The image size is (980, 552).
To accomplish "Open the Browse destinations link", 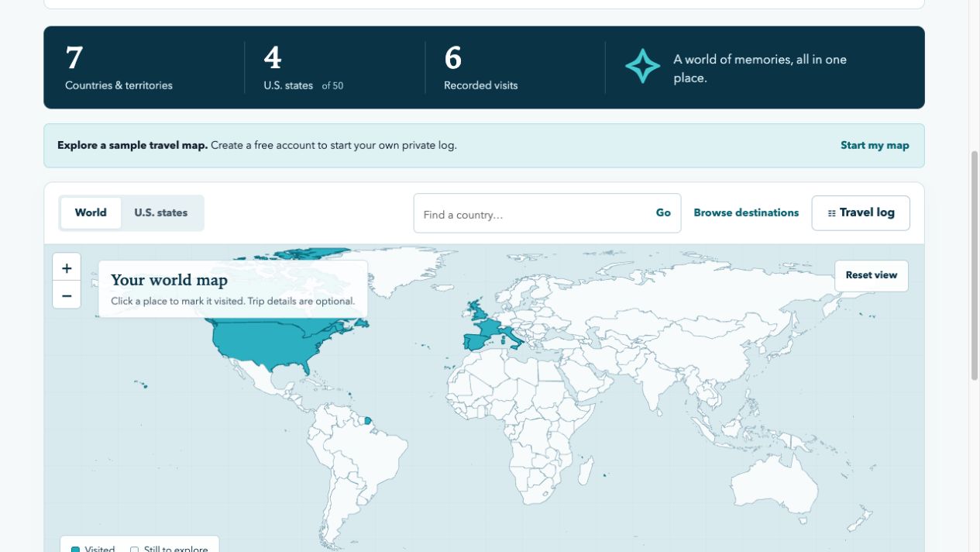I will [746, 212].
